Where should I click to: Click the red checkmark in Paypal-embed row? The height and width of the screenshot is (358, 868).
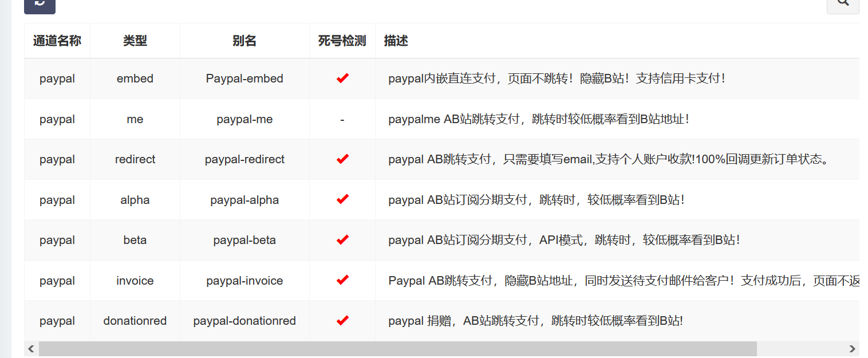342,78
